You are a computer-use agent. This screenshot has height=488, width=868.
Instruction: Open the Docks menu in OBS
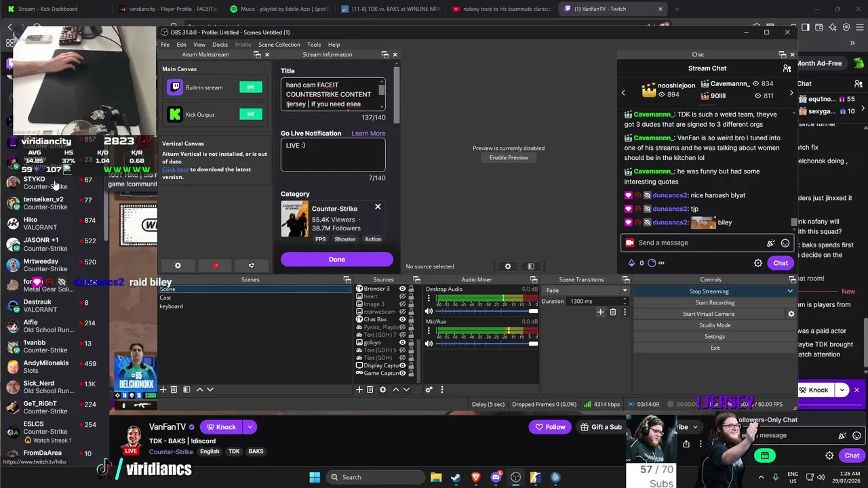coord(220,45)
